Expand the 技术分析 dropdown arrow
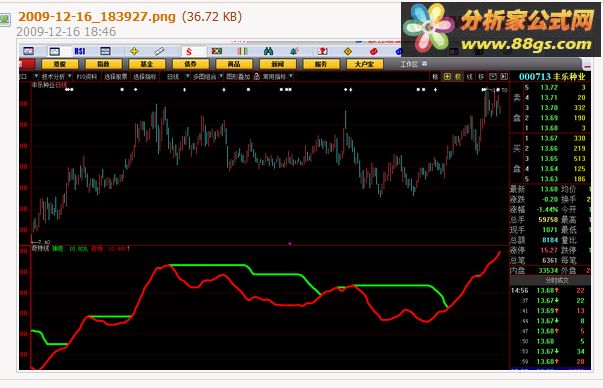Image resolution: width=603 pixels, height=388 pixels. click(x=70, y=76)
